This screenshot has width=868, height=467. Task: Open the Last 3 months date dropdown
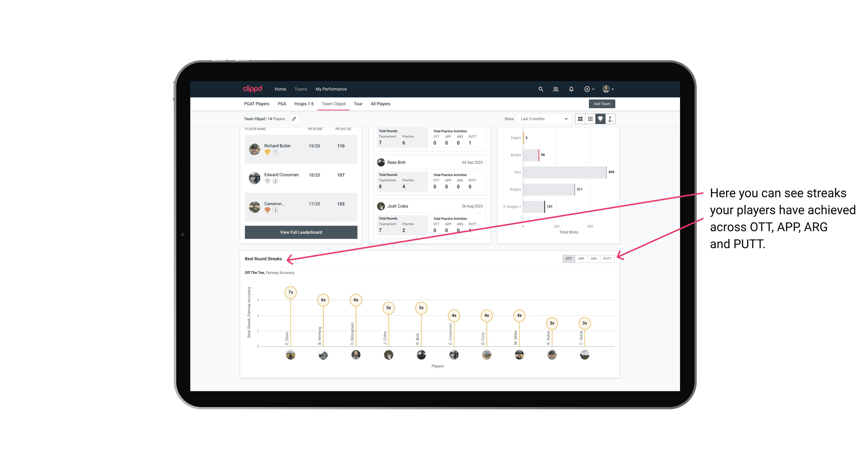click(543, 119)
